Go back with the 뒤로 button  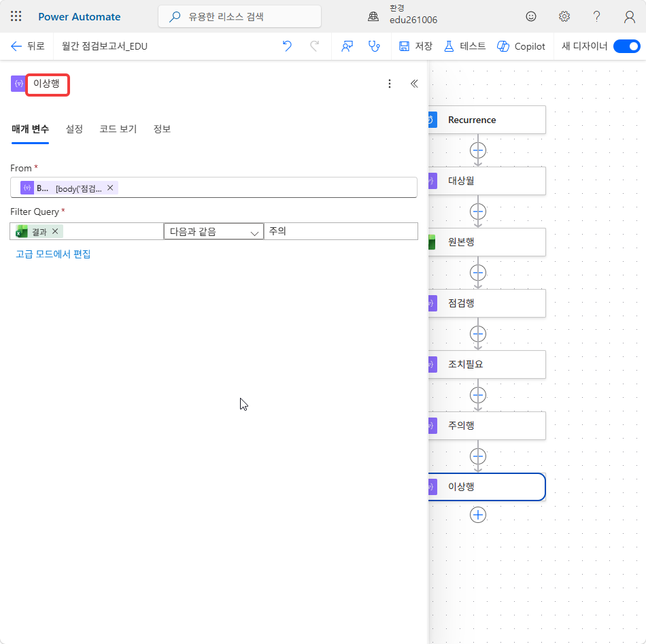[x=27, y=46]
